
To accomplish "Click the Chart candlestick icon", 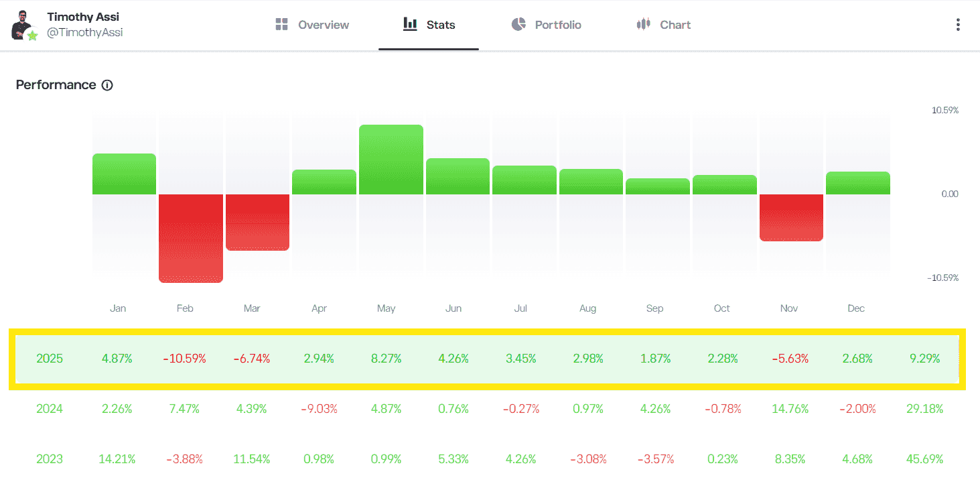I will click(643, 25).
